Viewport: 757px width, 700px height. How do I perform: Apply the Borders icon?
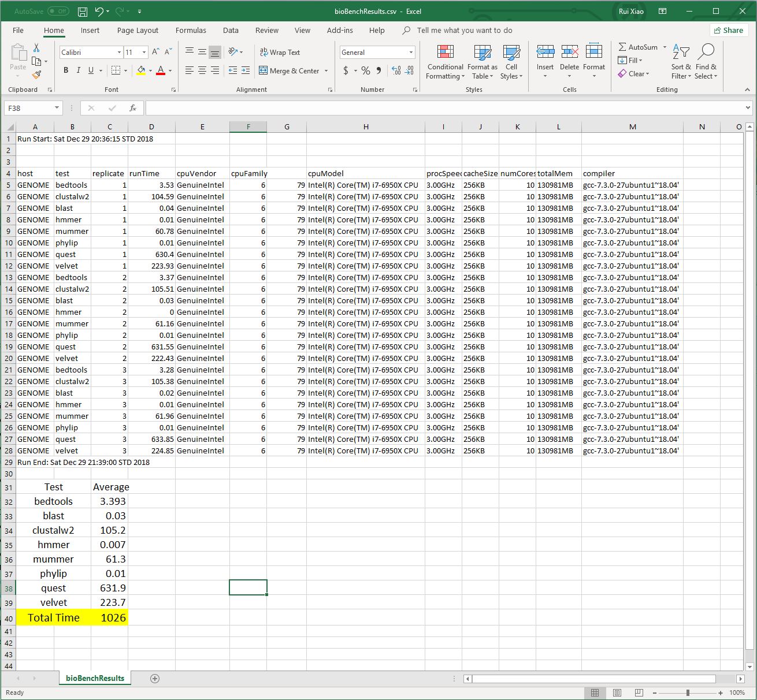(116, 70)
